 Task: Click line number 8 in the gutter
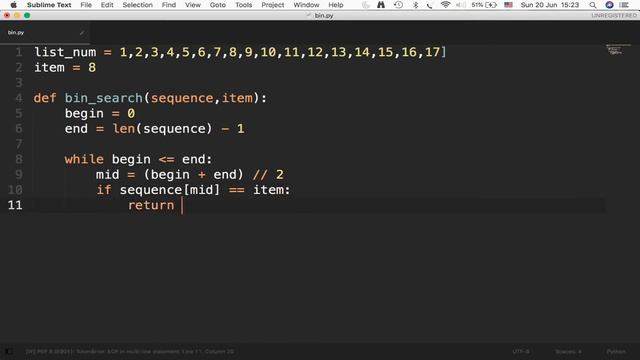point(19,159)
